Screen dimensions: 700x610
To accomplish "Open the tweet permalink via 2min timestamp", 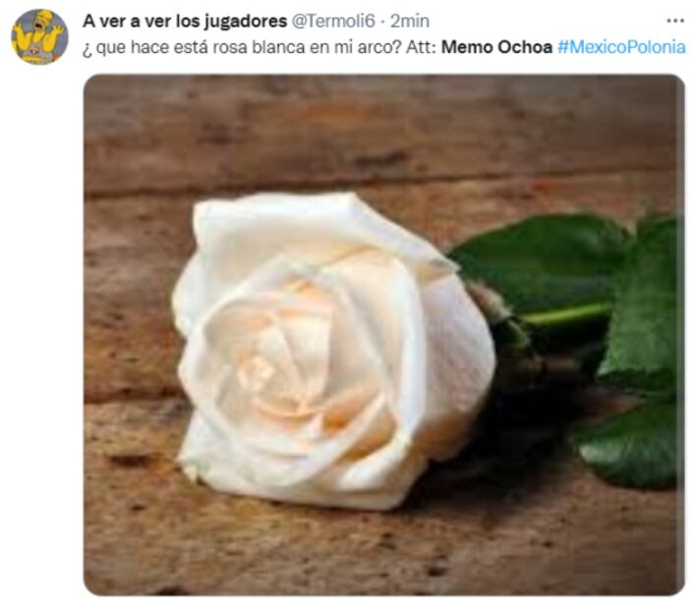I will click(x=410, y=21).
